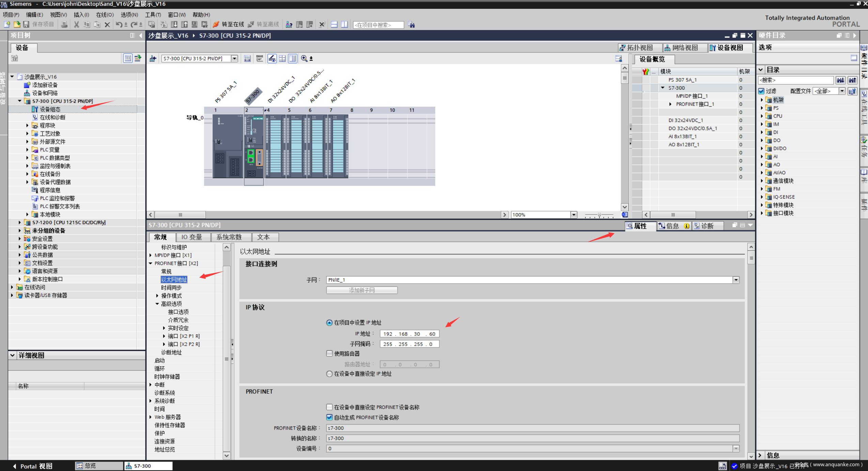Open the 子网 PN/IE_1 dropdown

[x=736, y=280]
